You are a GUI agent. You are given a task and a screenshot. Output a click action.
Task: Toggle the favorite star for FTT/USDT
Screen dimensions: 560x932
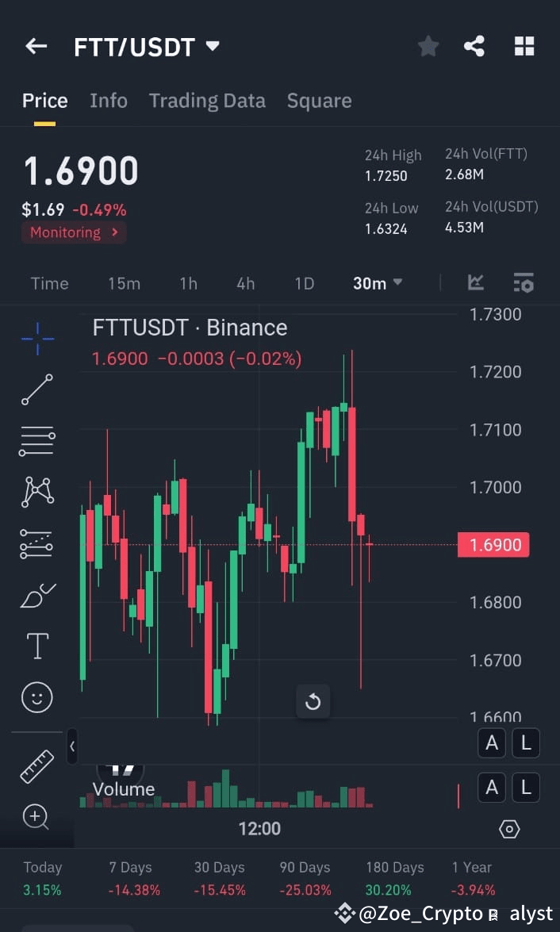point(428,46)
